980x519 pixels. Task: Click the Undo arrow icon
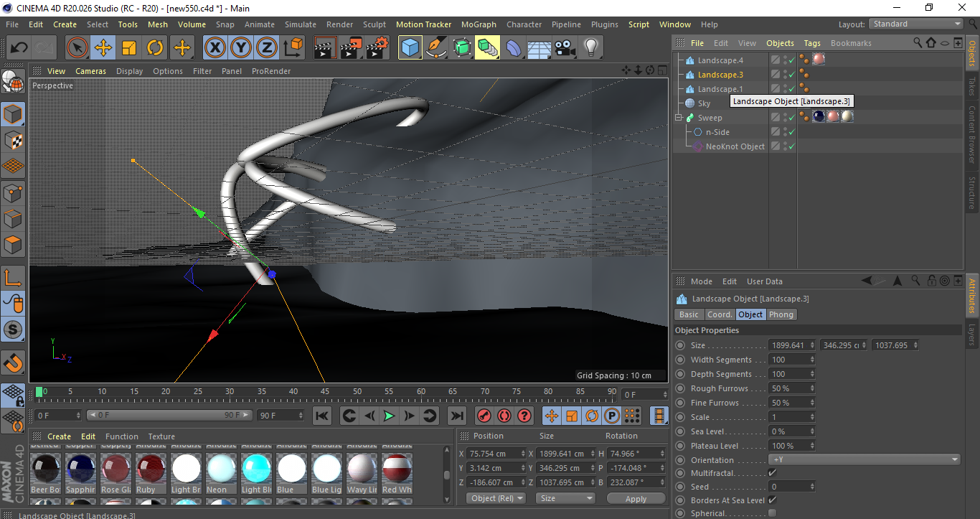19,48
